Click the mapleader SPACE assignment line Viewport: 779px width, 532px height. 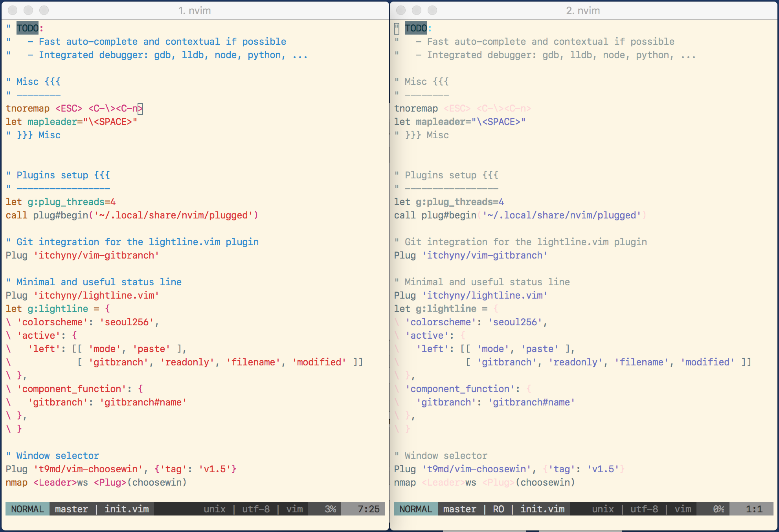click(x=71, y=121)
